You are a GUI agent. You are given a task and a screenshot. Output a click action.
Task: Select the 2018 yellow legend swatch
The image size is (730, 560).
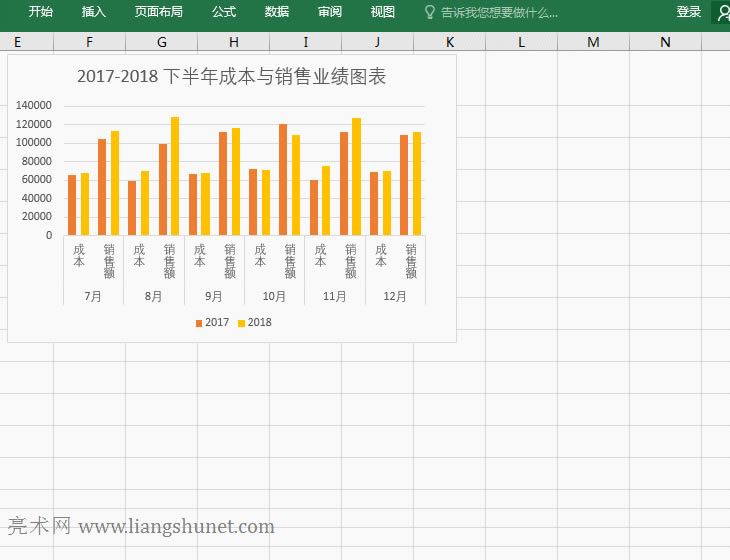(241, 323)
